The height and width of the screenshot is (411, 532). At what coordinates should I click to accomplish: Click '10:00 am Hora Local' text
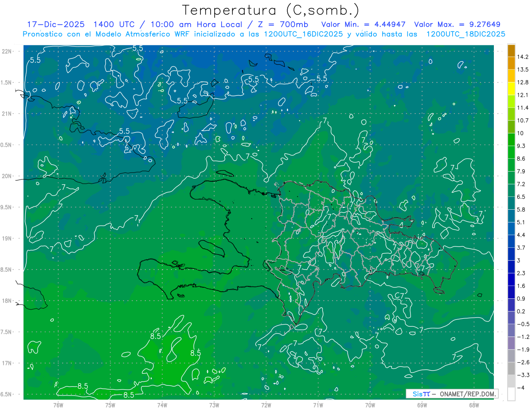(x=197, y=24)
